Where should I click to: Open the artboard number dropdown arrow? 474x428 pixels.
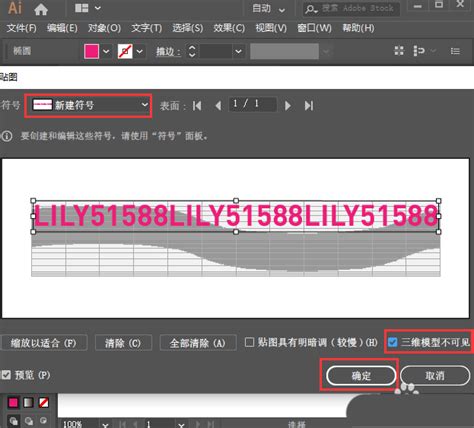[x=181, y=425]
